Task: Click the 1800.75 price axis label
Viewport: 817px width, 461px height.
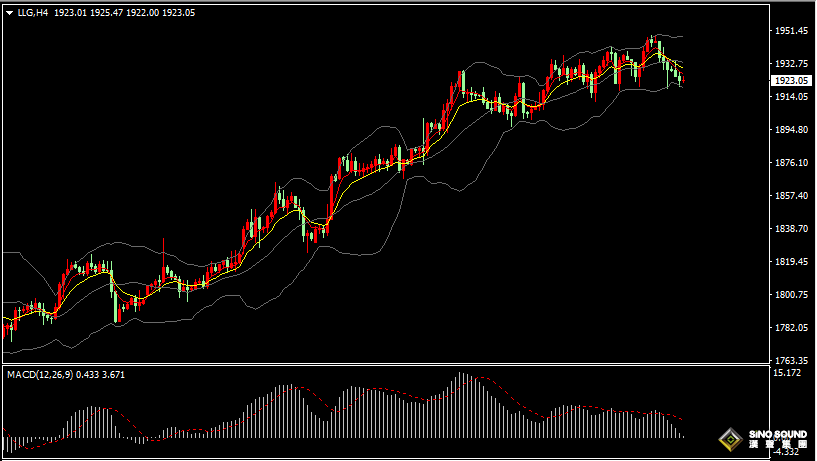Action: click(x=791, y=295)
